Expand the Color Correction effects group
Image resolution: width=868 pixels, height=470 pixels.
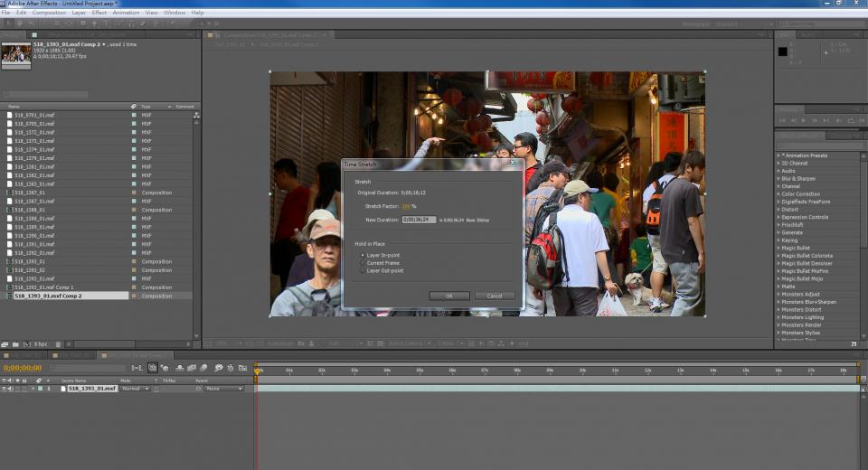[x=778, y=194]
